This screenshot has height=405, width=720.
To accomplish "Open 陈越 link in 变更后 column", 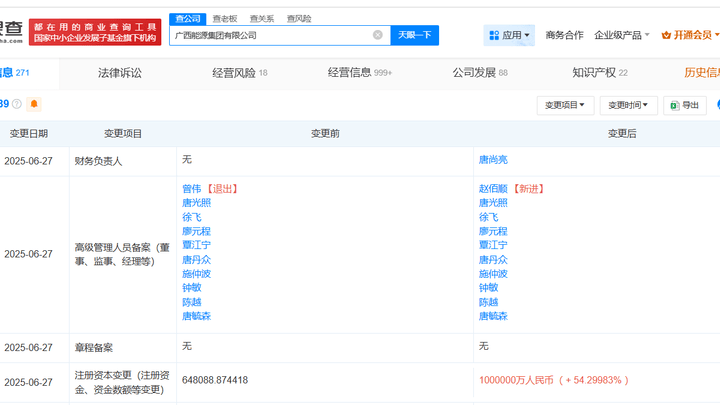I will coord(488,302).
